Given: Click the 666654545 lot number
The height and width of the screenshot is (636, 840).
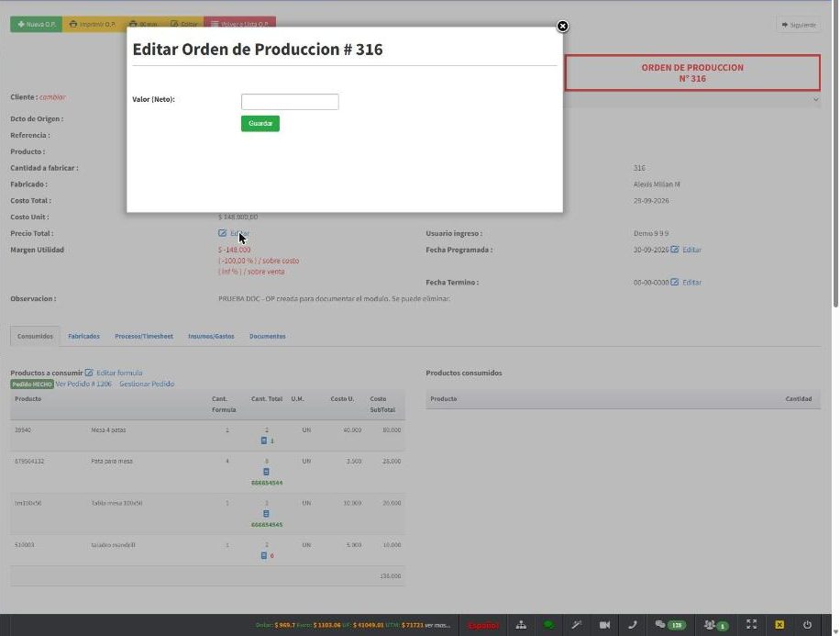Looking at the screenshot, I should tap(267, 524).
